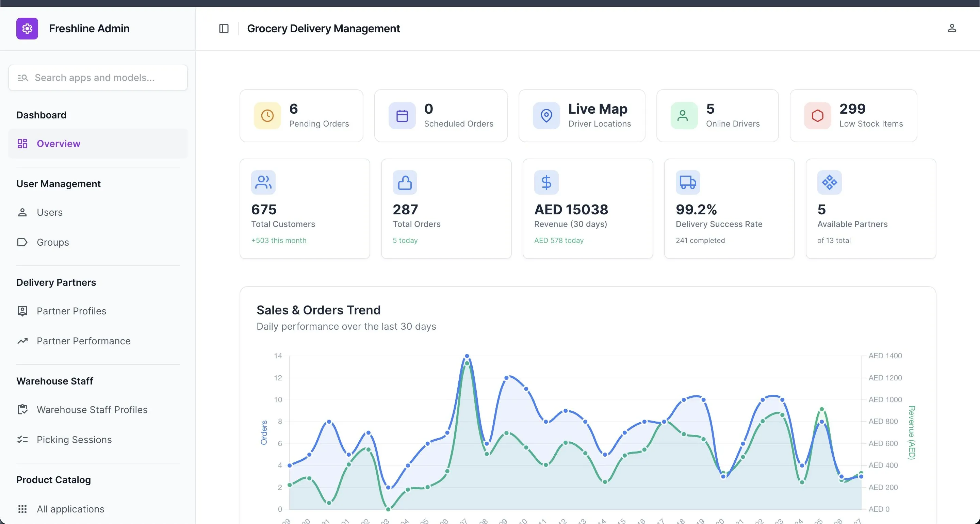The image size is (980, 524).
Task: Click the 'of 13 total' text
Action: (x=834, y=241)
